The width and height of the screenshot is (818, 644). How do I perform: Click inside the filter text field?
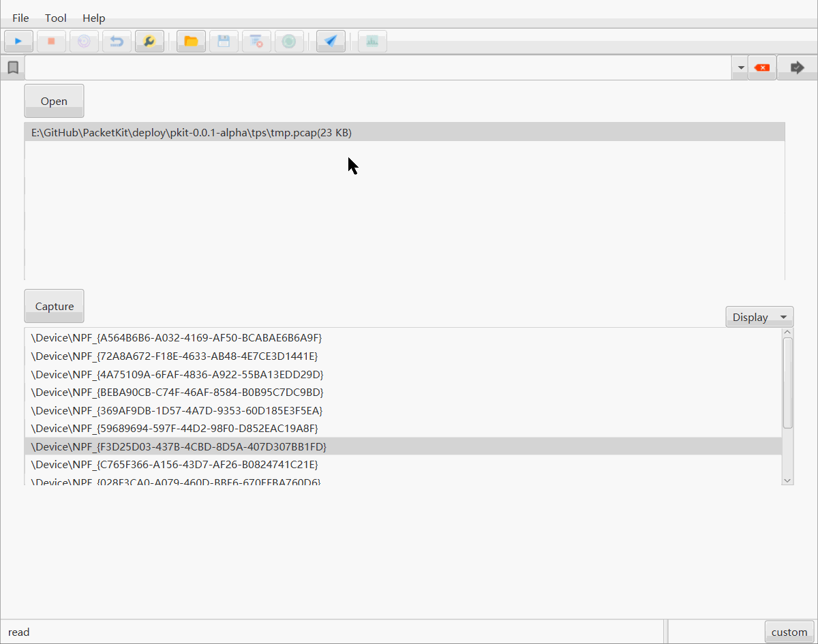coord(378,67)
